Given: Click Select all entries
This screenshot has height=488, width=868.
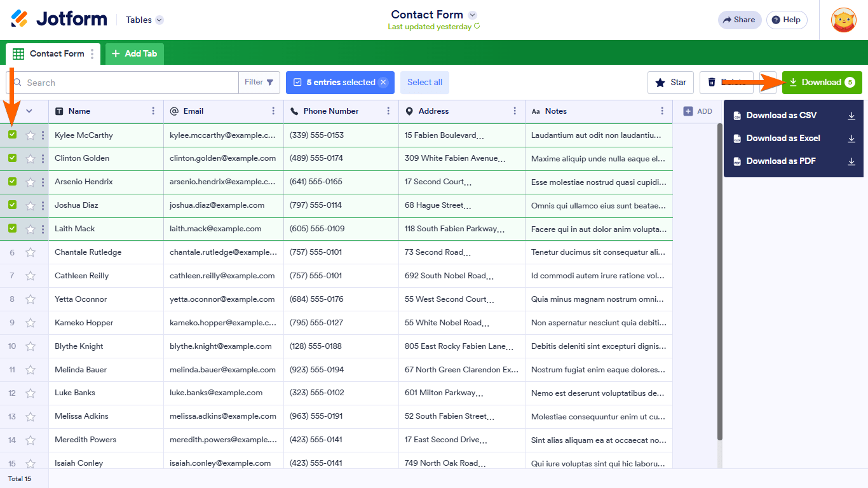Looking at the screenshot, I should click(x=424, y=82).
